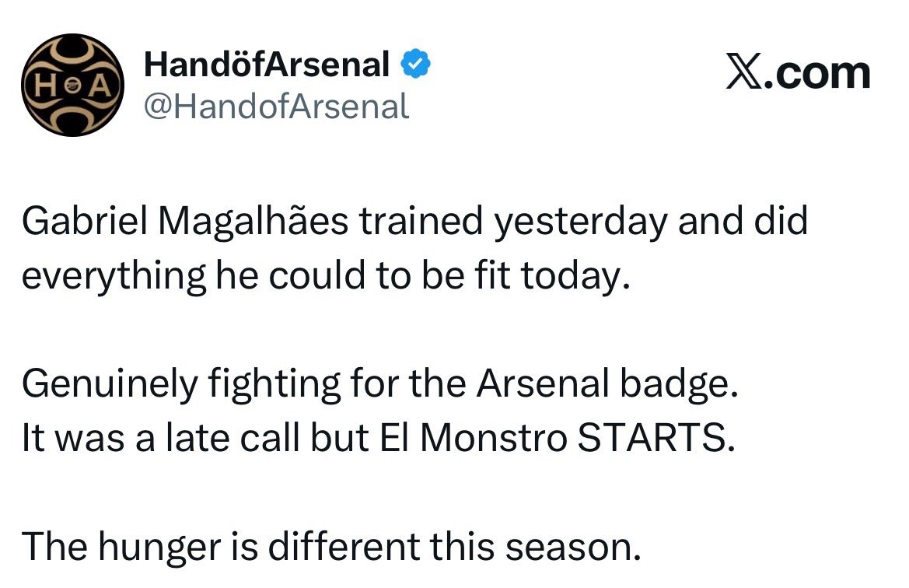
Task: Open the @HandofArsenal handle link
Action: pos(276,106)
